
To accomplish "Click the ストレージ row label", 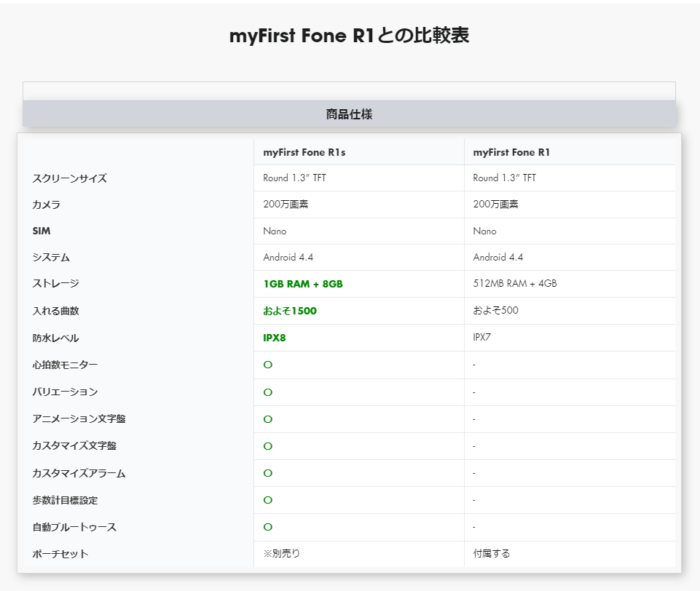I will point(56,283).
